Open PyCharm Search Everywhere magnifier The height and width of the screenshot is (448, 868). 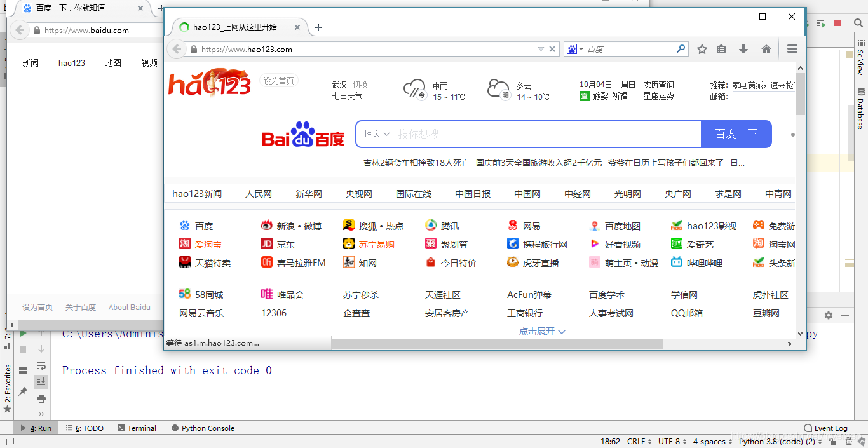(x=857, y=24)
